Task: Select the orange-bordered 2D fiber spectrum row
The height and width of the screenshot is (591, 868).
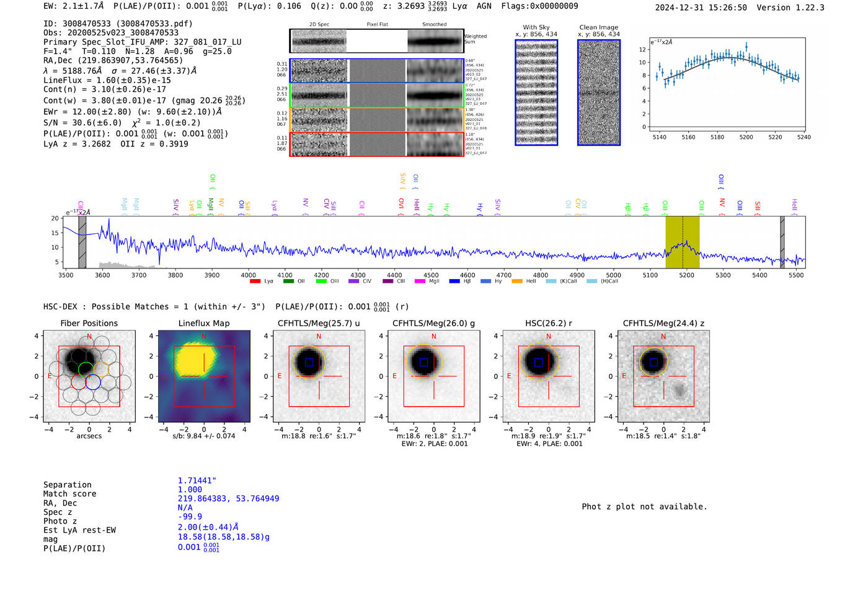Action: 376,120
